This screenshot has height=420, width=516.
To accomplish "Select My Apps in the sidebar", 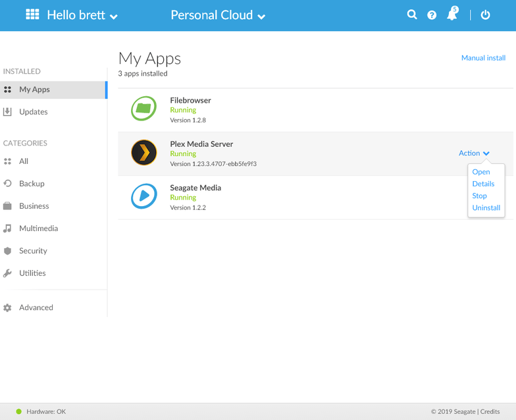I will (53, 90).
